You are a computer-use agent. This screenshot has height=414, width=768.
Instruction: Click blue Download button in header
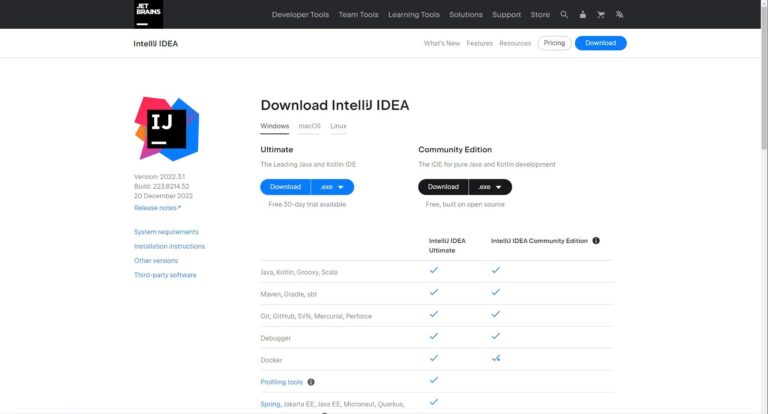tap(600, 43)
